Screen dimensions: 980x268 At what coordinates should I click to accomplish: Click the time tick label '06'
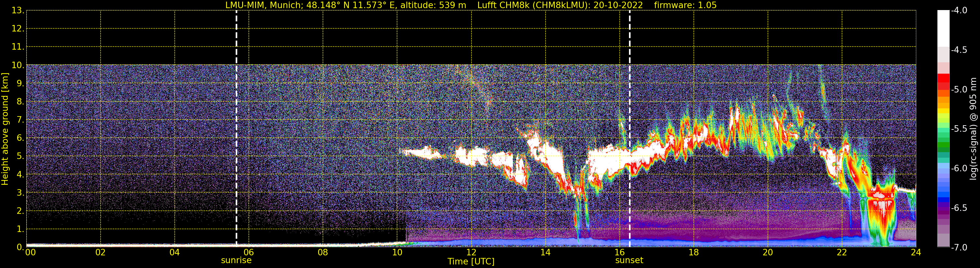(x=248, y=252)
